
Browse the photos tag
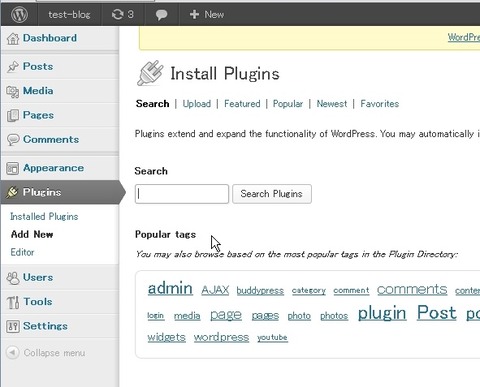[x=334, y=316]
